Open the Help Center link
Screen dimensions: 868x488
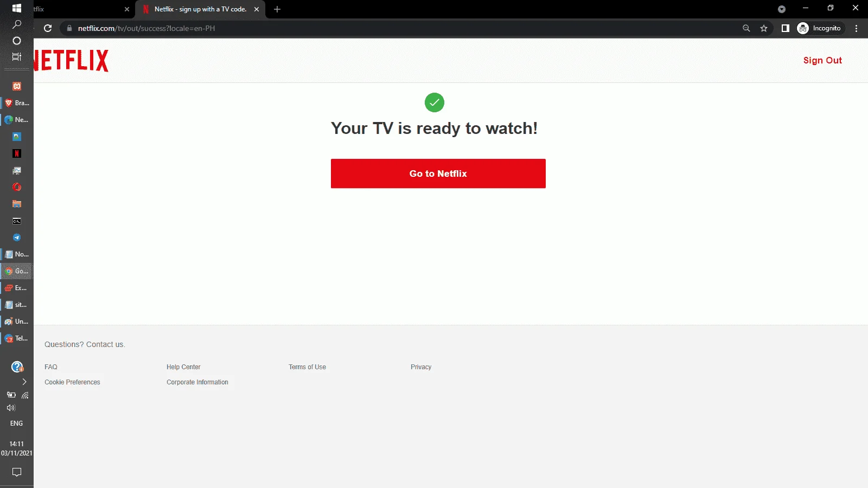pos(183,367)
